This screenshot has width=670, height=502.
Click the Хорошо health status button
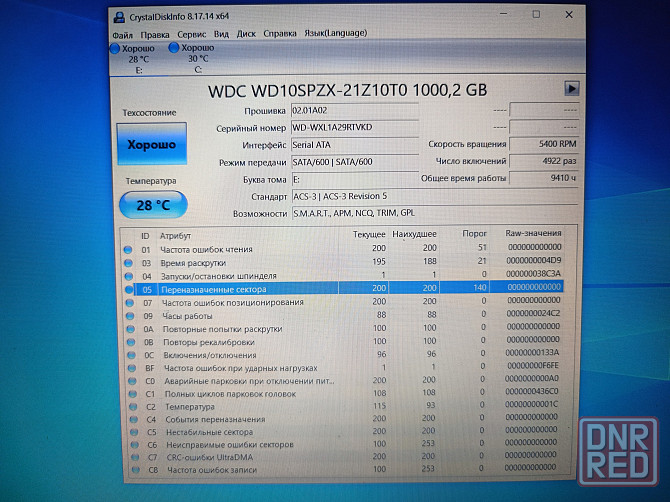click(x=152, y=144)
